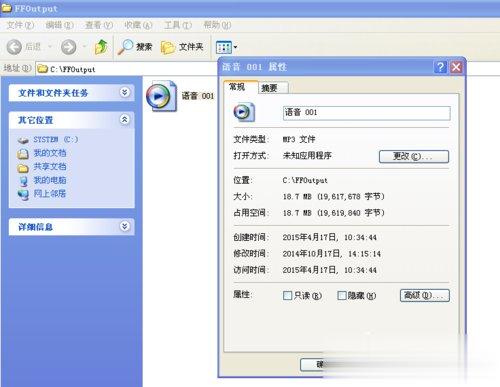Click the SYSTEM (C:) drive icon
The image size is (500, 387).
[x=23, y=140]
